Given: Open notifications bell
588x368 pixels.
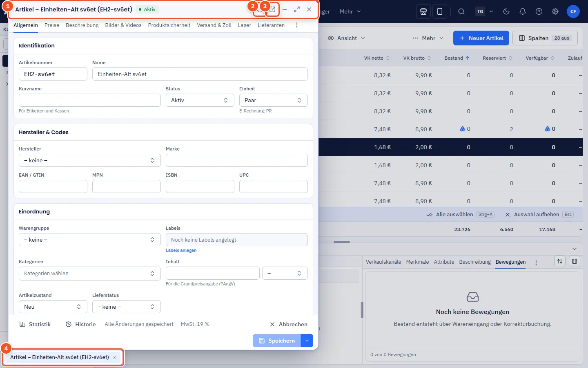Looking at the screenshot, I should (523, 11).
